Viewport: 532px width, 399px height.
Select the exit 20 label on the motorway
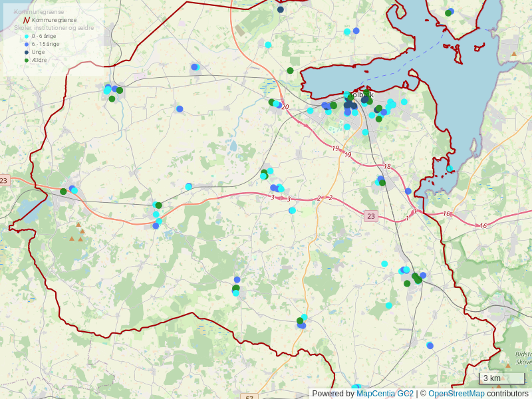285,107
